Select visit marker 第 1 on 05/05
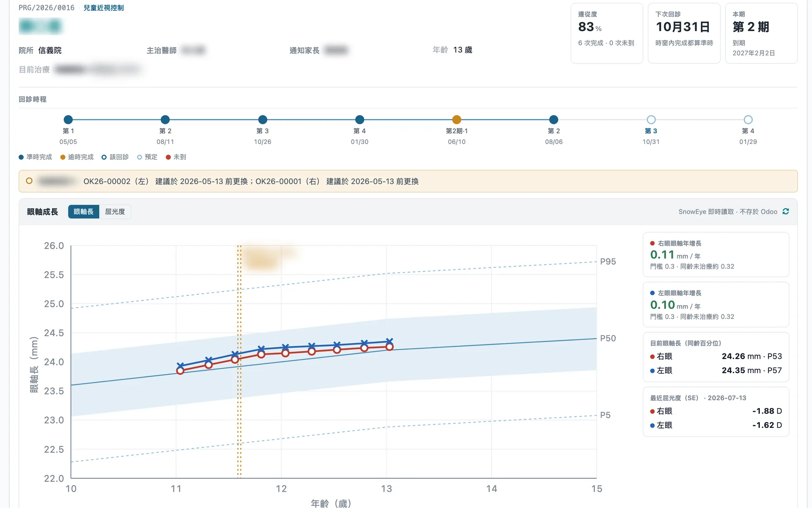Screen dimensions: 812x508 coord(68,120)
